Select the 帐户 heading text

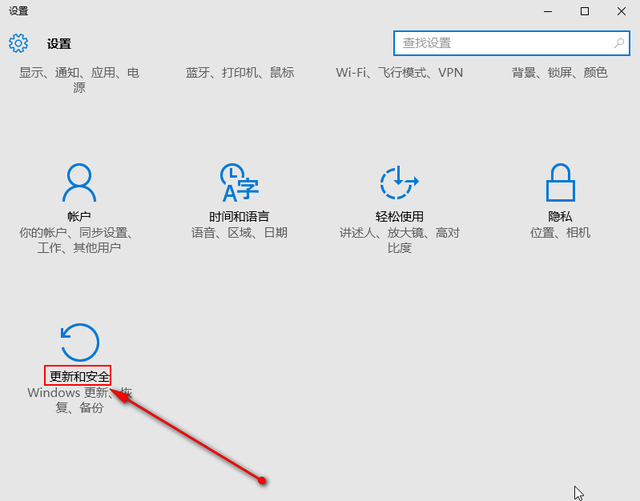79,216
